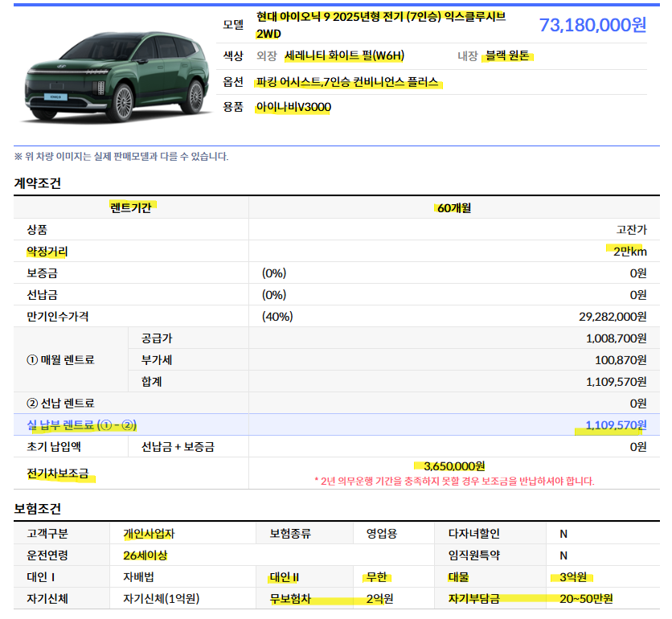Click the 계약조건 section heading
This screenshot has width=672, height=619.
[x=38, y=183]
